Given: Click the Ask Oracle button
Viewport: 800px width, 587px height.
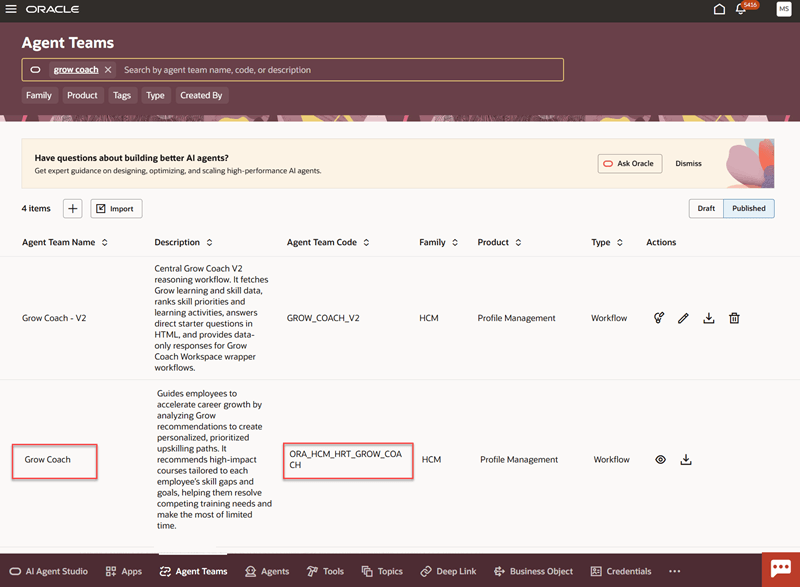Looking at the screenshot, I should pyautogui.click(x=630, y=164).
